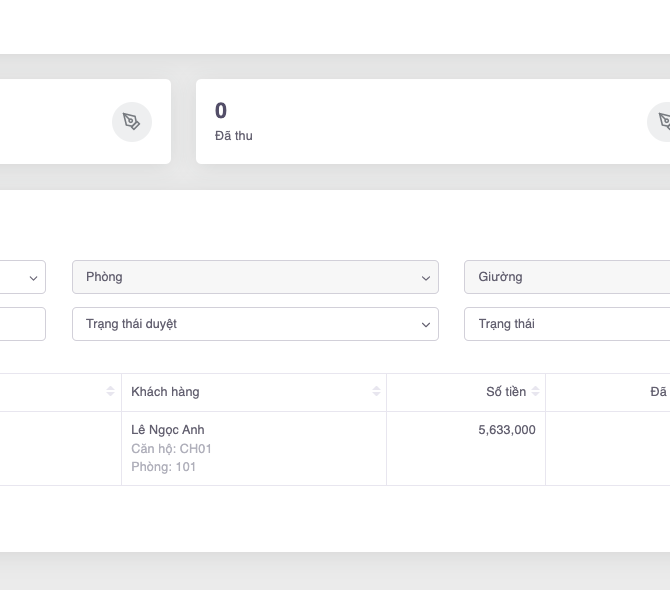Click the sort arrows beside Số tiền
Viewport: 670px width, 590px height.
pyautogui.click(x=536, y=392)
